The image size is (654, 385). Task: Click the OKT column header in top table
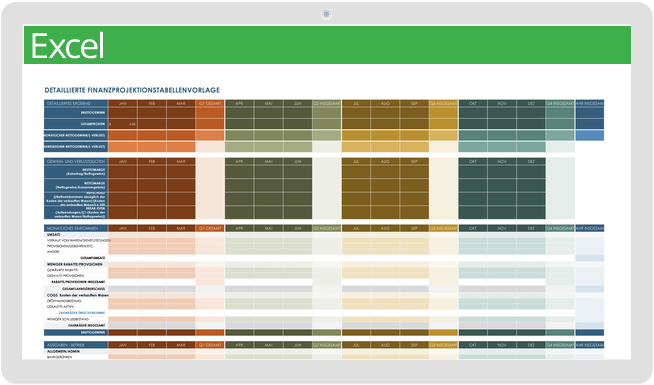pyautogui.click(x=473, y=103)
